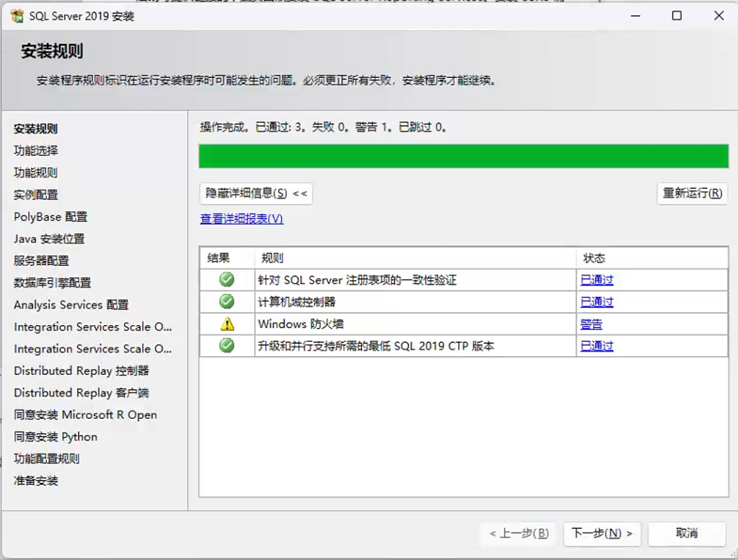This screenshot has width=738, height=560.
Task: Select Distributed Replay 控制器 in the sidebar
Action: [x=81, y=371]
